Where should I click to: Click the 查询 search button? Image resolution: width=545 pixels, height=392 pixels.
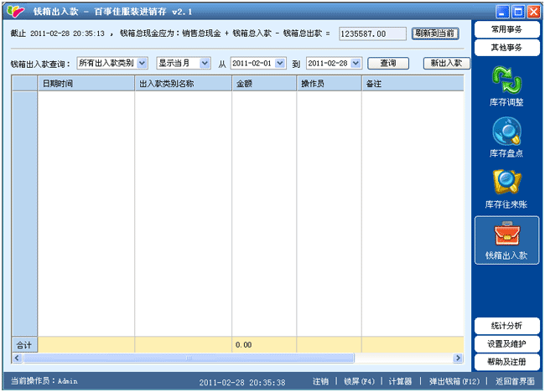[387, 63]
